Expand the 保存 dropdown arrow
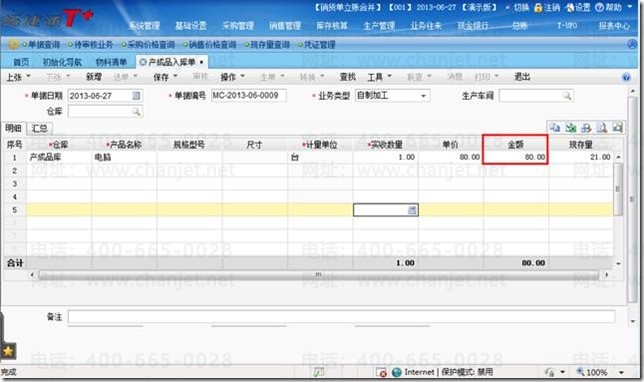 pyautogui.click(x=175, y=76)
